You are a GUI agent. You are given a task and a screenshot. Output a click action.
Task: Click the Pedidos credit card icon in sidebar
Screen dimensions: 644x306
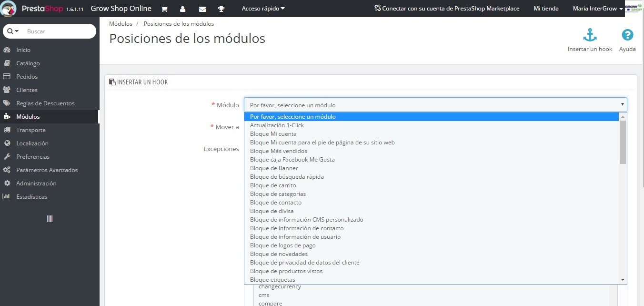coord(7,76)
